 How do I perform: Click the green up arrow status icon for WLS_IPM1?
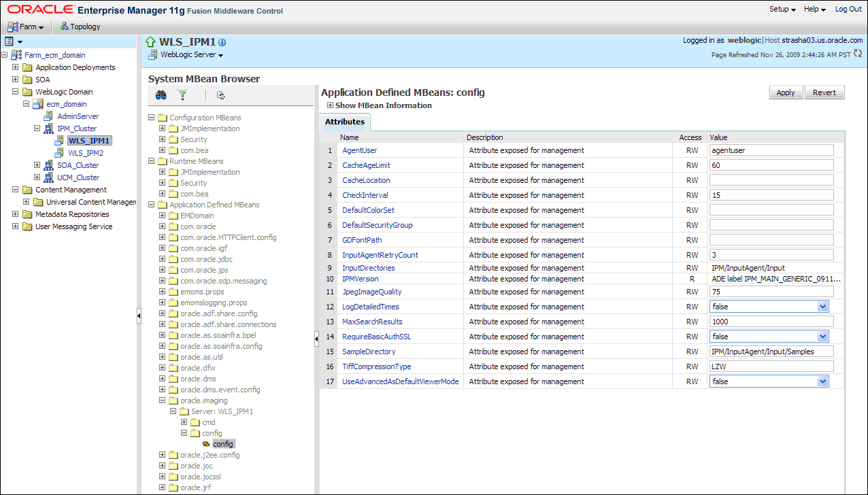pos(151,42)
